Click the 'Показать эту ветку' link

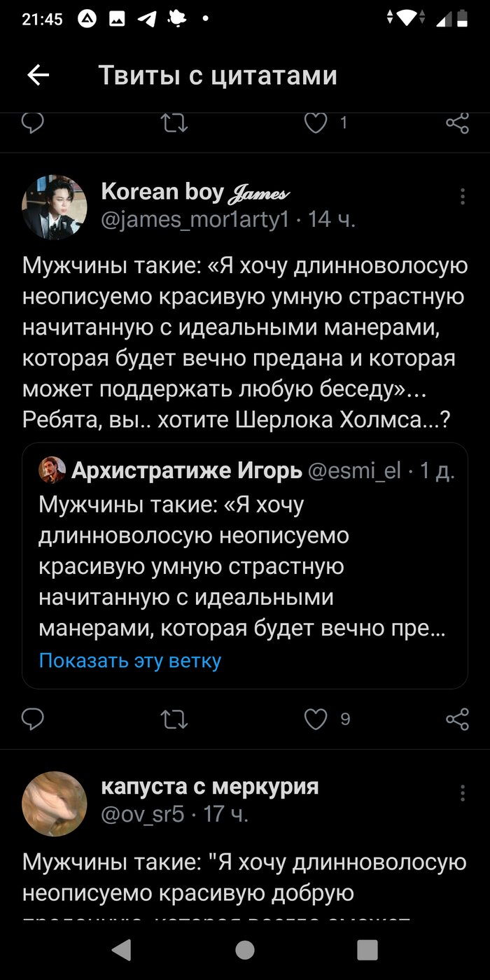tap(130, 660)
